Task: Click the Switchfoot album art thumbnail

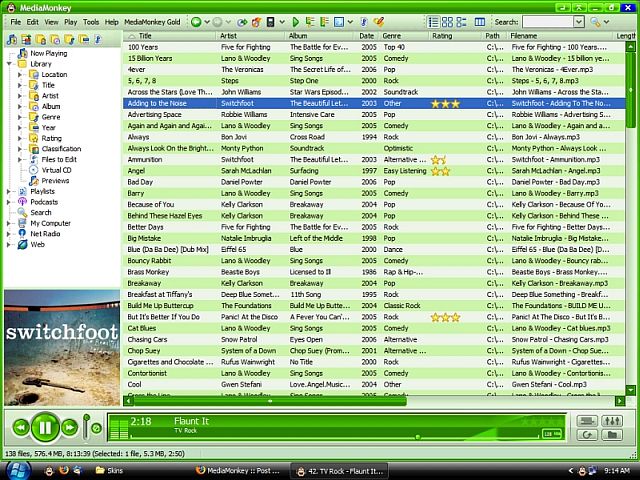Action: pyautogui.click(x=62, y=348)
